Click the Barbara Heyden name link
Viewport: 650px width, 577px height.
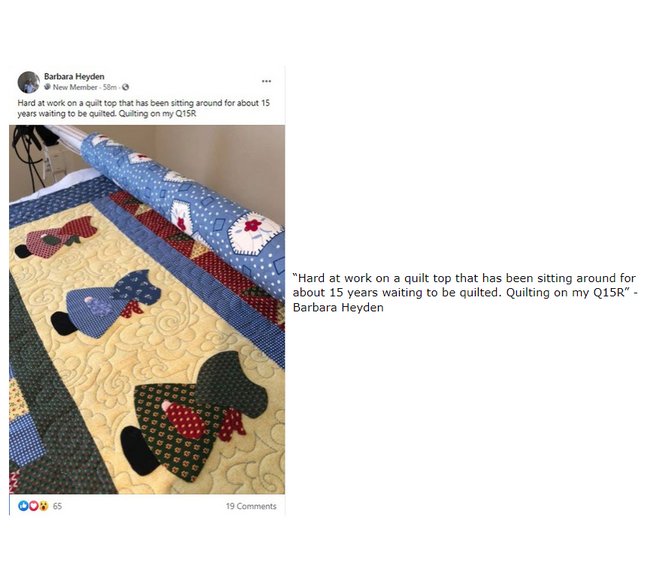(74, 76)
